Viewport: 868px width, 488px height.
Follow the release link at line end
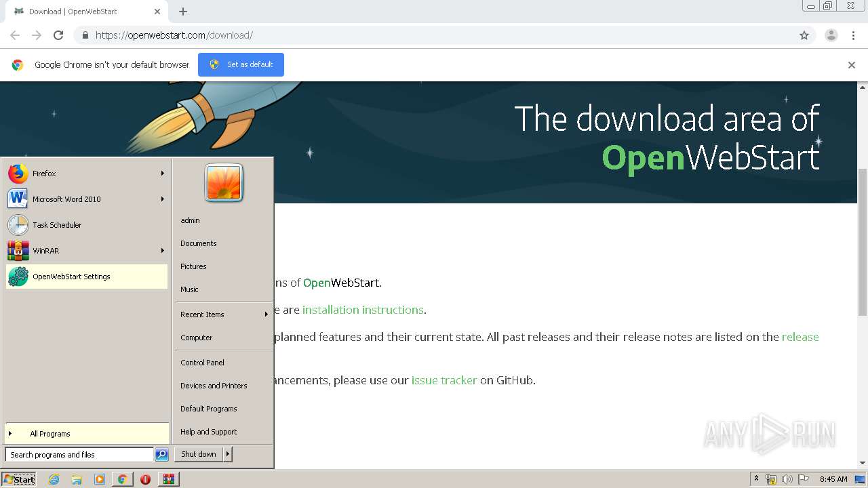click(x=800, y=337)
